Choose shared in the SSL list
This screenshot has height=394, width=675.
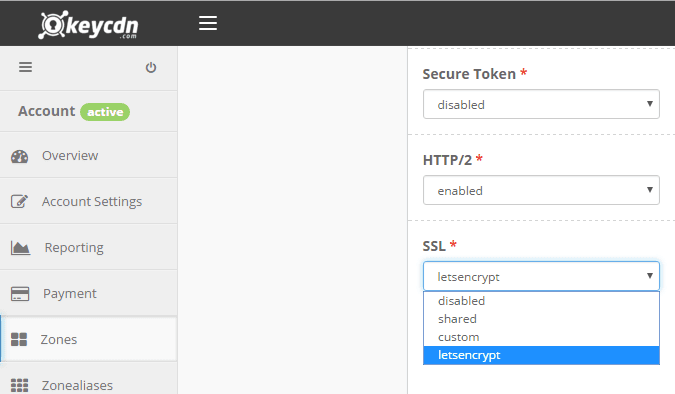(541, 319)
